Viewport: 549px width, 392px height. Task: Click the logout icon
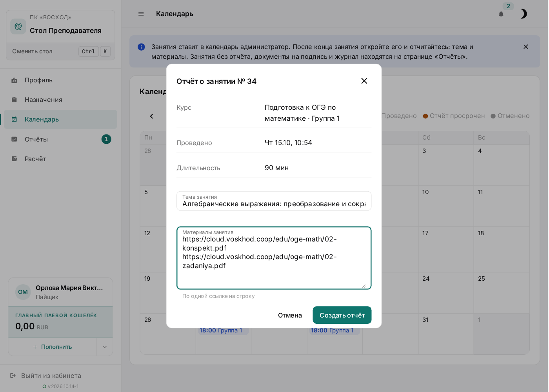point(13,376)
